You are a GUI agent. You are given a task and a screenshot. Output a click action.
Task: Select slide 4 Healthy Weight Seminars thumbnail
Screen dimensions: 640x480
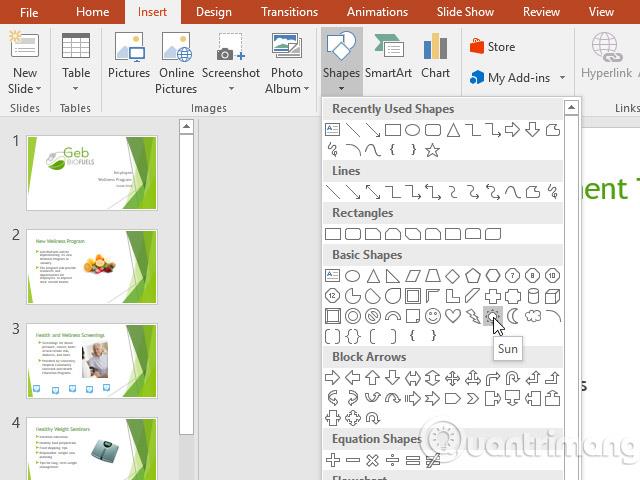click(x=92, y=448)
